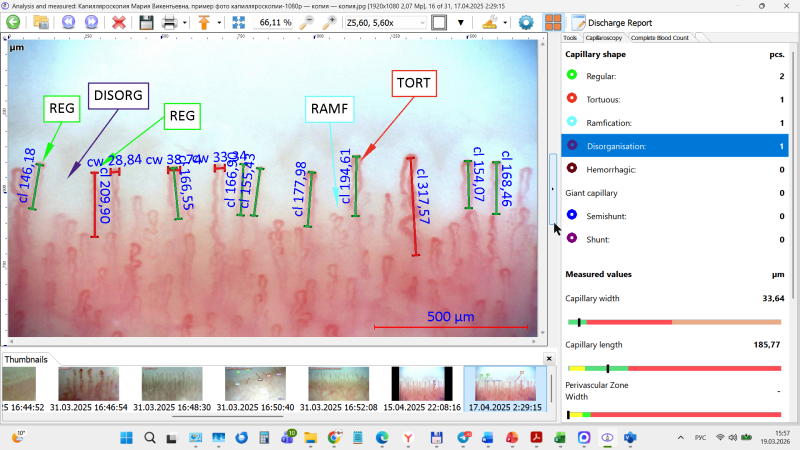
Task: Open File Explorer from the taskbar
Action: pyautogui.click(x=310, y=437)
